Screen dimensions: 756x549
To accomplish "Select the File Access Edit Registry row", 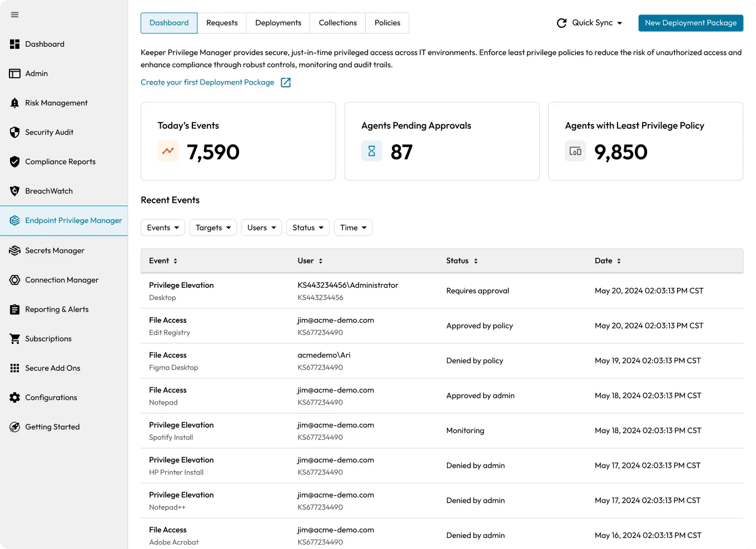I will [442, 326].
